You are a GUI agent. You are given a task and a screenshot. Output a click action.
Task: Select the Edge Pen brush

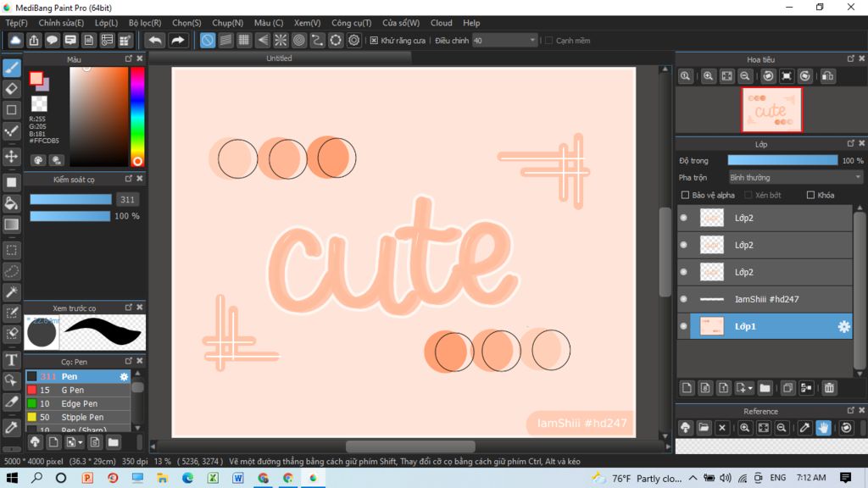78,404
